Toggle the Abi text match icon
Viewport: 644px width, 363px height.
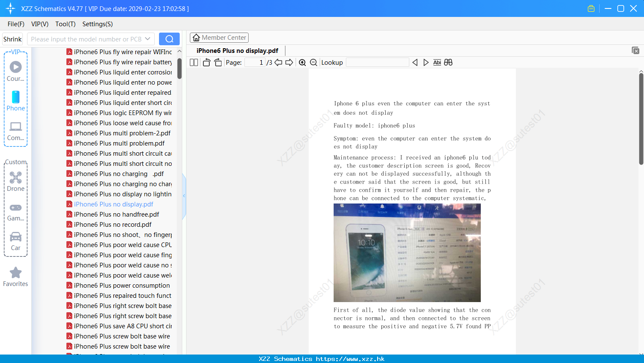pyautogui.click(x=437, y=63)
